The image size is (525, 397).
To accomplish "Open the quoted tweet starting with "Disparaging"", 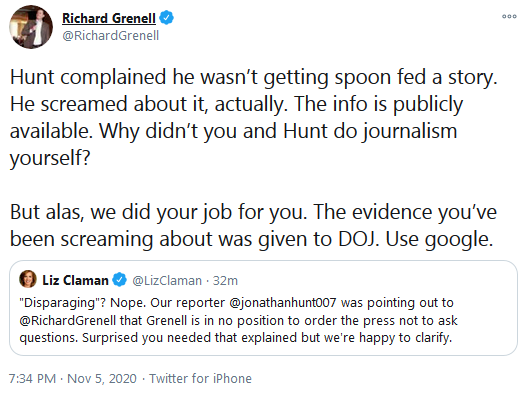I will [263, 308].
